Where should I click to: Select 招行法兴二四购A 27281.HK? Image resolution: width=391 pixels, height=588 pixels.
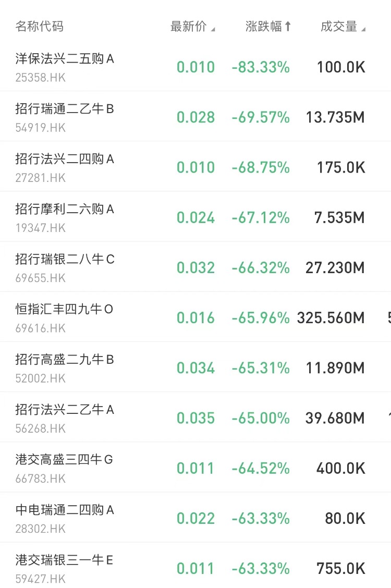(x=195, y=167)
